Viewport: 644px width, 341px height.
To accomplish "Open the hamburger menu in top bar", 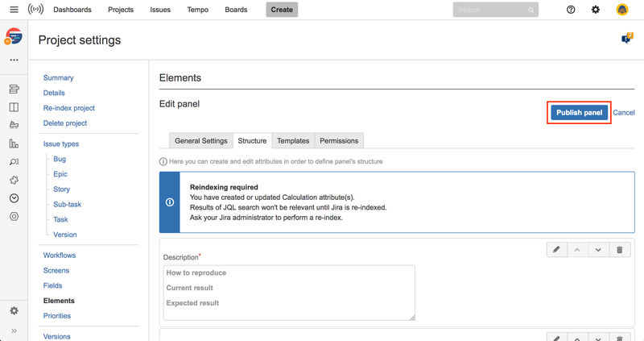I will (x=14, y=10).
